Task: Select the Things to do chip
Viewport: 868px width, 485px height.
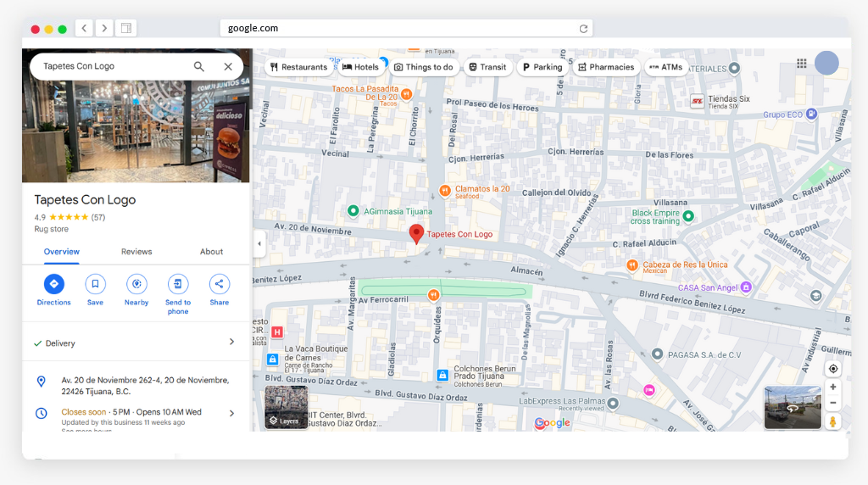Action: point(424,67)
